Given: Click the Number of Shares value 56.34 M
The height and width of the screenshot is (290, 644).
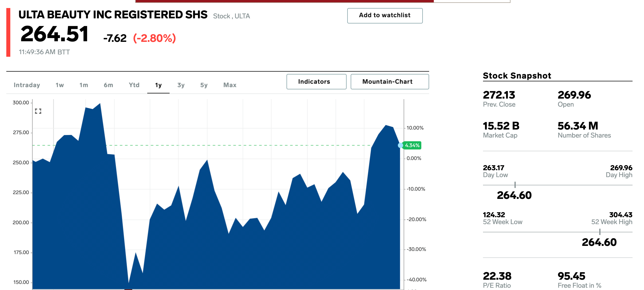Looking at the screenshot, I should pyautogui.click(x=578, y=126).
